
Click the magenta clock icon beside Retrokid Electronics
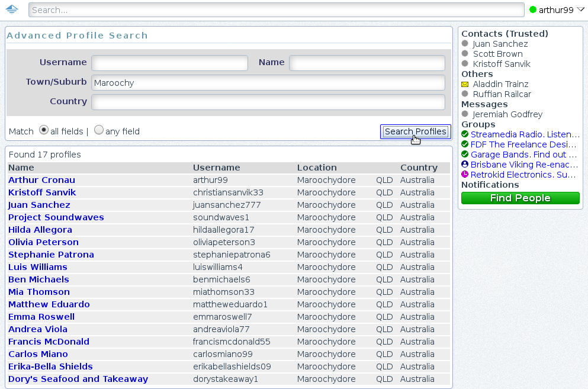[465, 175]
